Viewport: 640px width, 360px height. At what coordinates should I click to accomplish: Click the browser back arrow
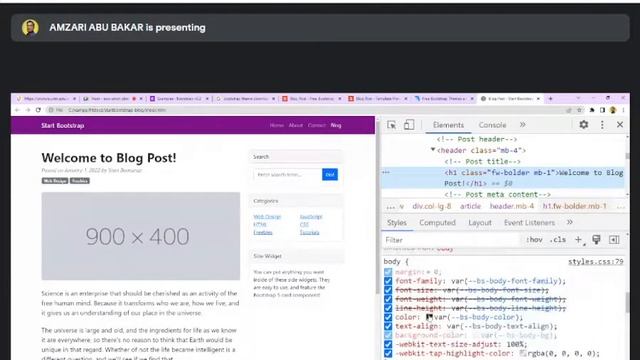tap(17, 110)
